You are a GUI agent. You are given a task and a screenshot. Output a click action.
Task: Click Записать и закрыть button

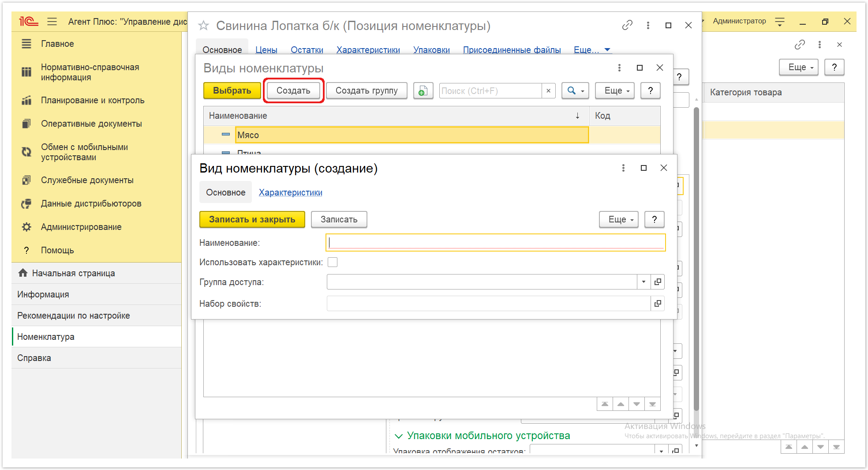[252, 219]
